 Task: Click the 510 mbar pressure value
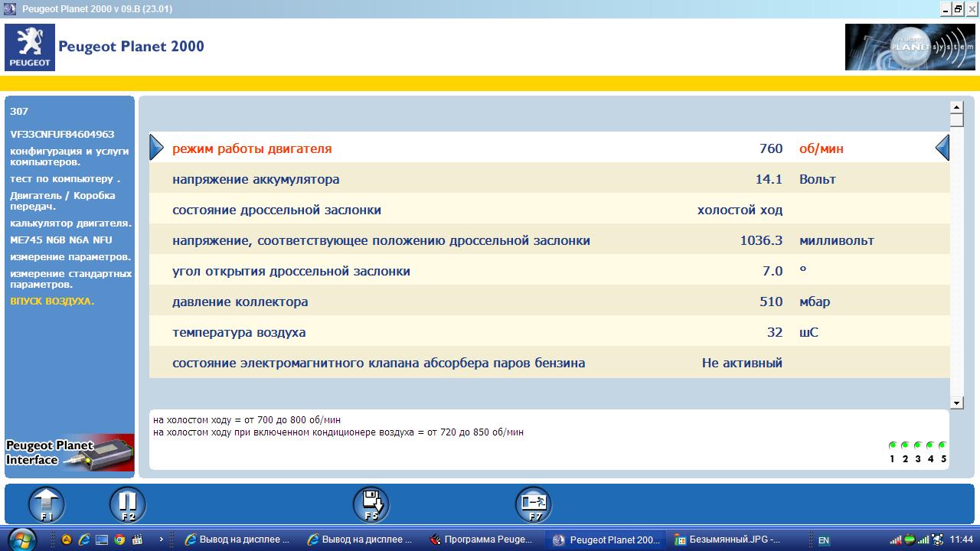click(771, 302)
